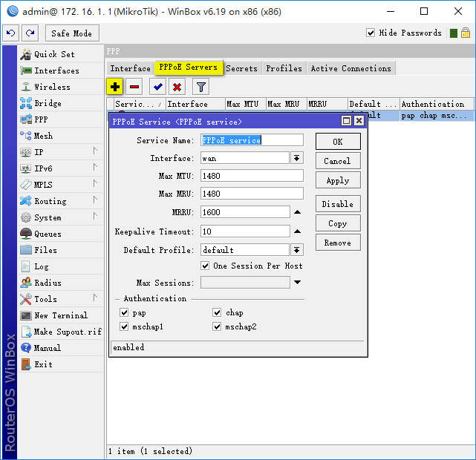Image resolution: width=476 pixels, height=460 pixels.
Task: Switch to the Secrets tab
Action: tap(241, 68)
